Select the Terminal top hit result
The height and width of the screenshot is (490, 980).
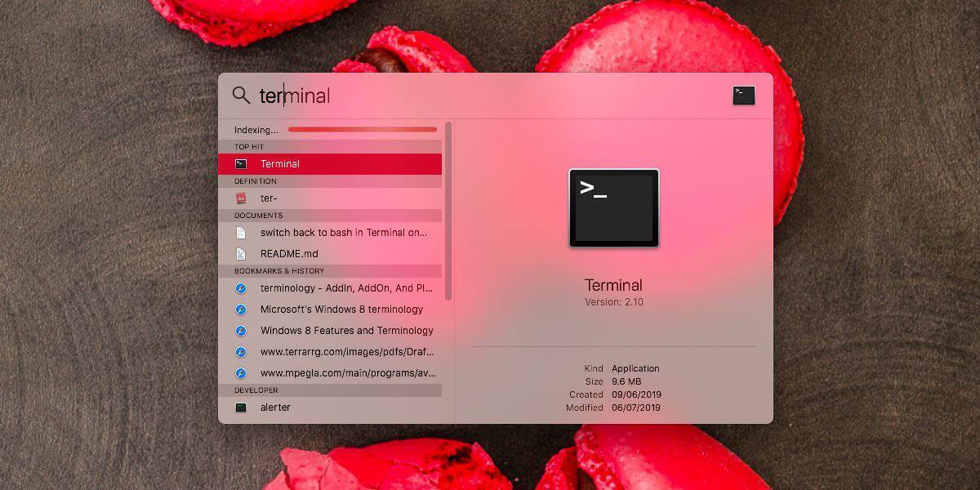coord(330,164)
